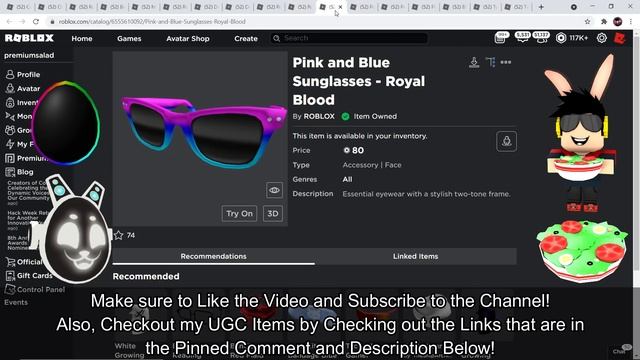Open Blog in the sidebar
This screenshot has width=640, height=360.
coord(20,172)
